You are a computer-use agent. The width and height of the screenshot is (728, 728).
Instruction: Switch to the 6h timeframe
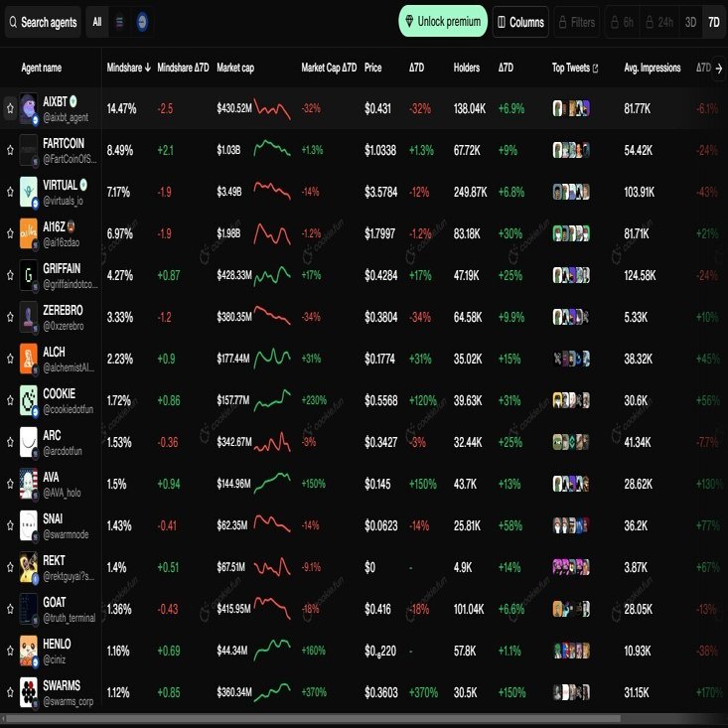coord(623,22)
